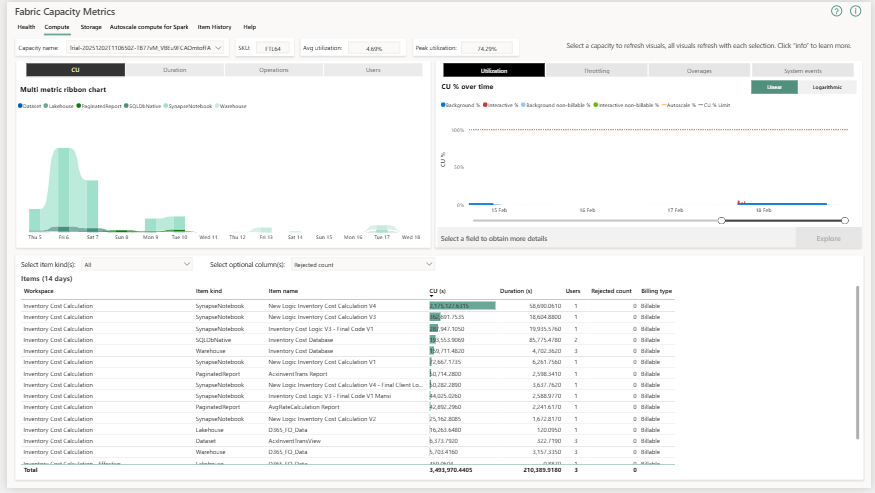Open the Help tab
The height and width of the screenshot is (493, 875).
point(249,27)
